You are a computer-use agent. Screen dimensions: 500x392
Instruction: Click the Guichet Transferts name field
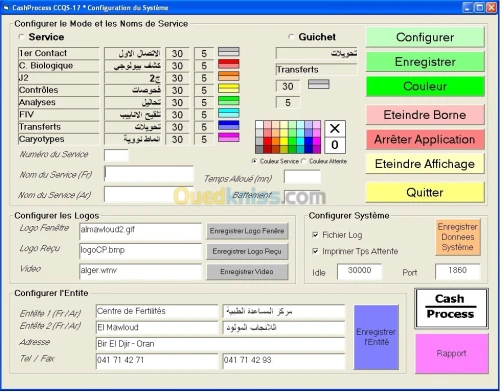click(x=316, y=70)
